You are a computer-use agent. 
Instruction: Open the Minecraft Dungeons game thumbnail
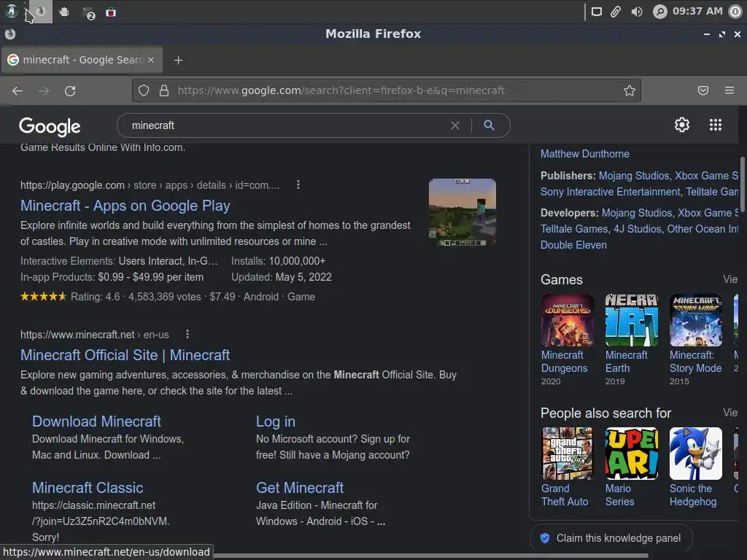(567, 320)
